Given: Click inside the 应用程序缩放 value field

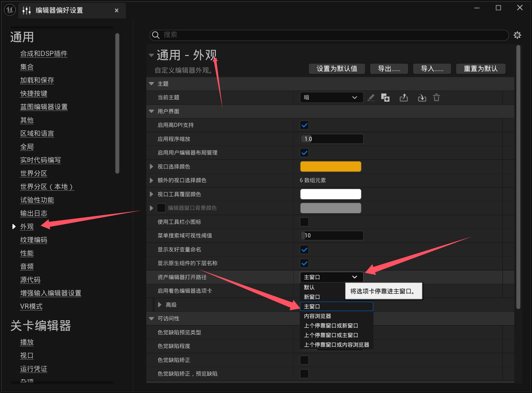Looking at the screenshot, I should coord(331,139).
